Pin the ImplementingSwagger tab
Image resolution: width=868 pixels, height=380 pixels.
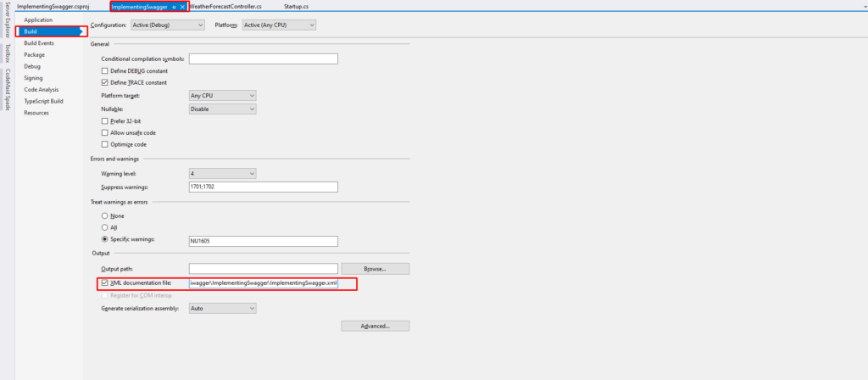click(x=174, y=7)
